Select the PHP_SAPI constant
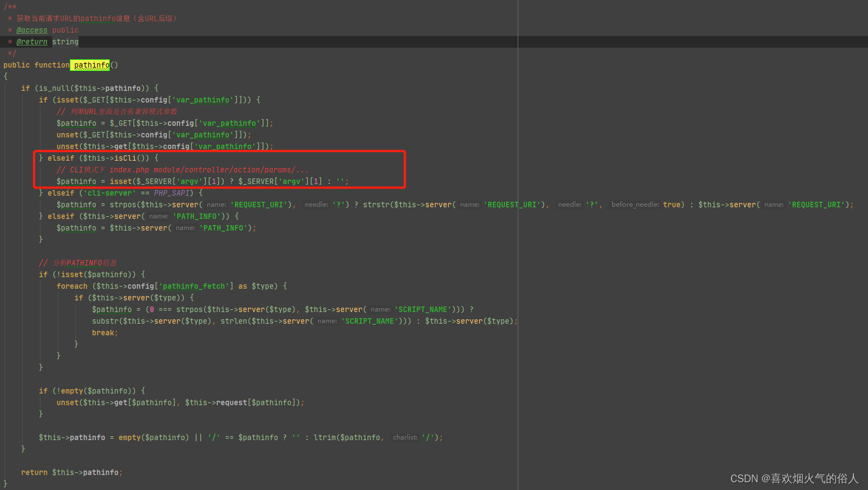This screenshot has height=490, width=868. 172,193
